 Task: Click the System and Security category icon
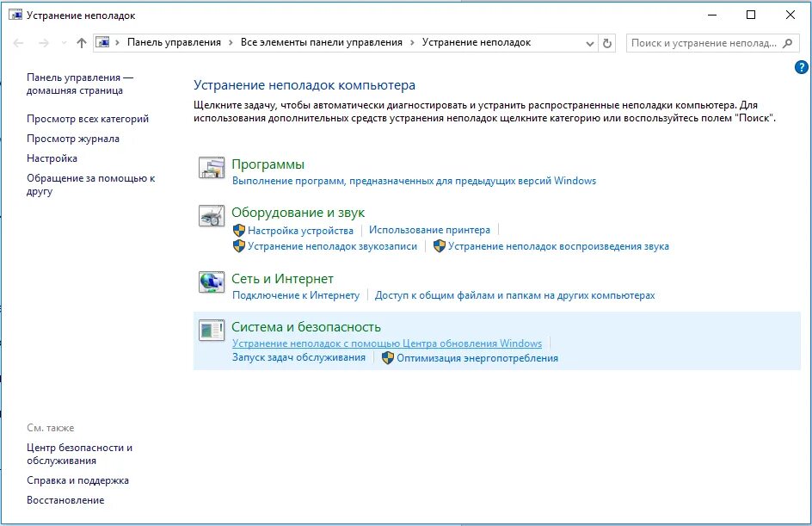click(212, 330)
